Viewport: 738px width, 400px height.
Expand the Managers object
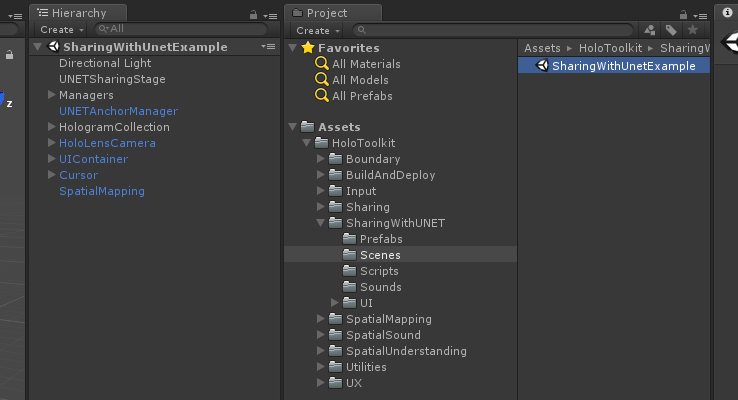pyautogui.click(x=52, y=95)
